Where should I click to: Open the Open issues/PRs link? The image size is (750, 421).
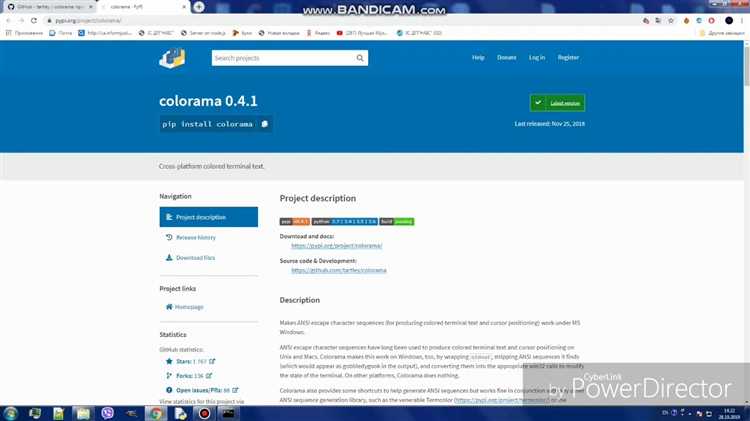[203, 390]
